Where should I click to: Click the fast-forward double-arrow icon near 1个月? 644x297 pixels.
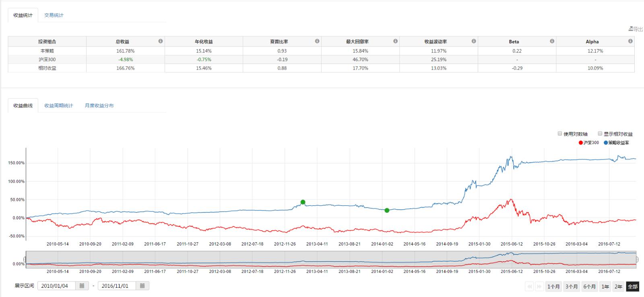click(x=539, y=287)
